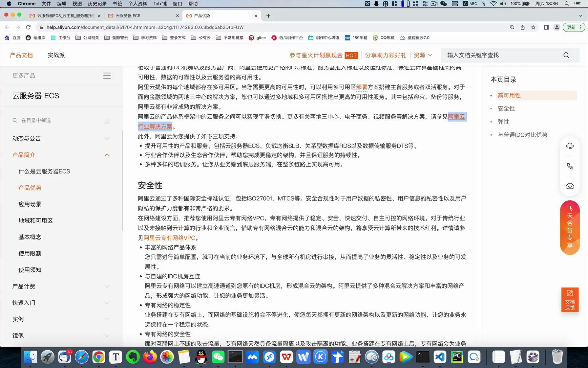The image size is (588, 368).
Task: Open the 学习资料 bookmark folder
Action: click(x=145, y=38)
